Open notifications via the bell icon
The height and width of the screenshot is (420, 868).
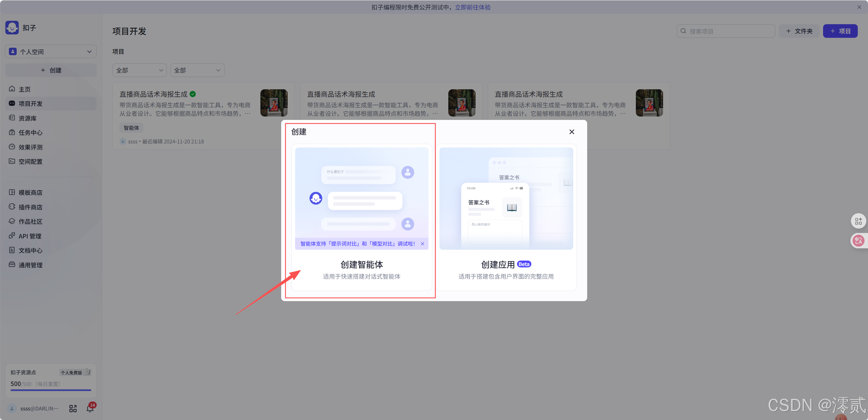pos(90,408)
